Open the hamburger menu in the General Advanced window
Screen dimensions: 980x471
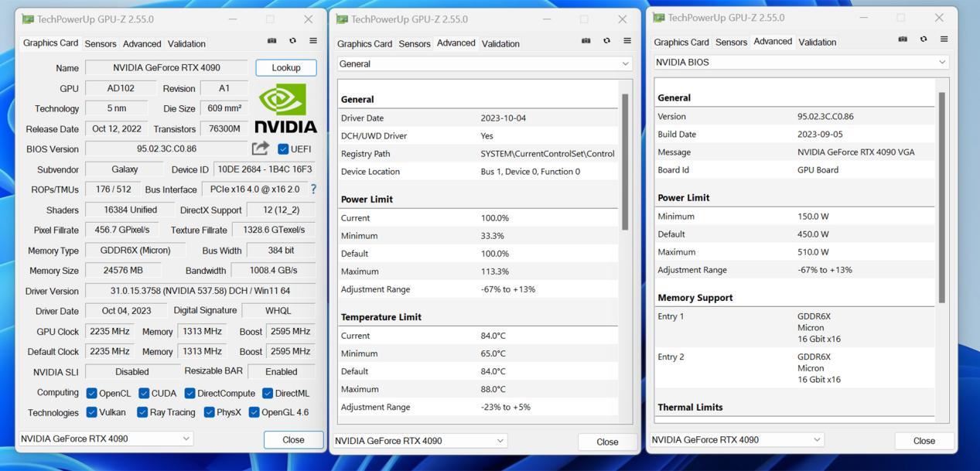coord(627,41)
